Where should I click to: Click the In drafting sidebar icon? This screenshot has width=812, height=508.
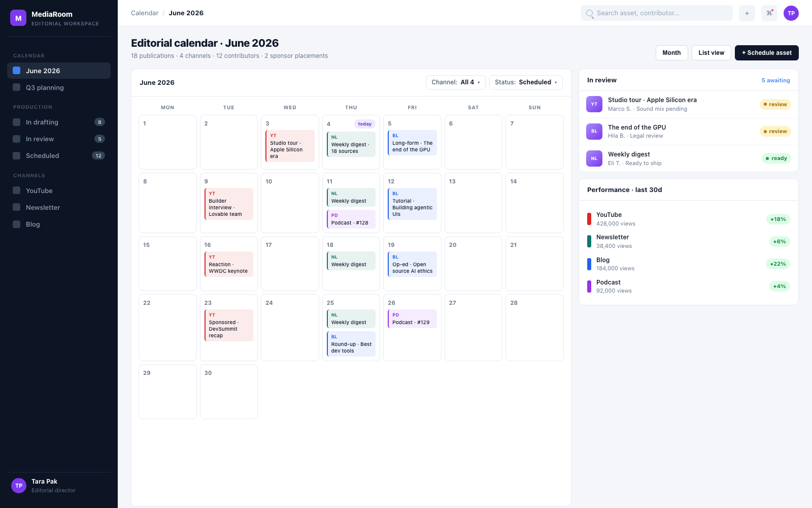click(17, 122)
